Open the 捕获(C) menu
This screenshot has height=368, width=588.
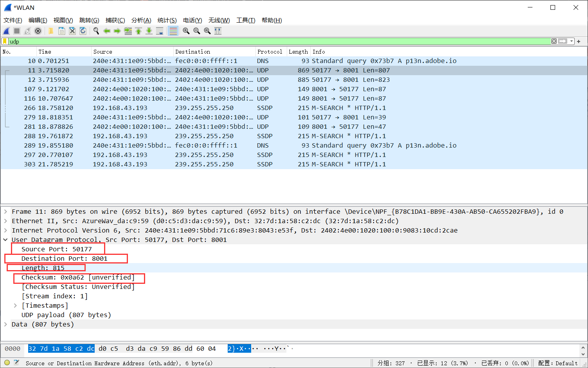(x=115, y=20)
